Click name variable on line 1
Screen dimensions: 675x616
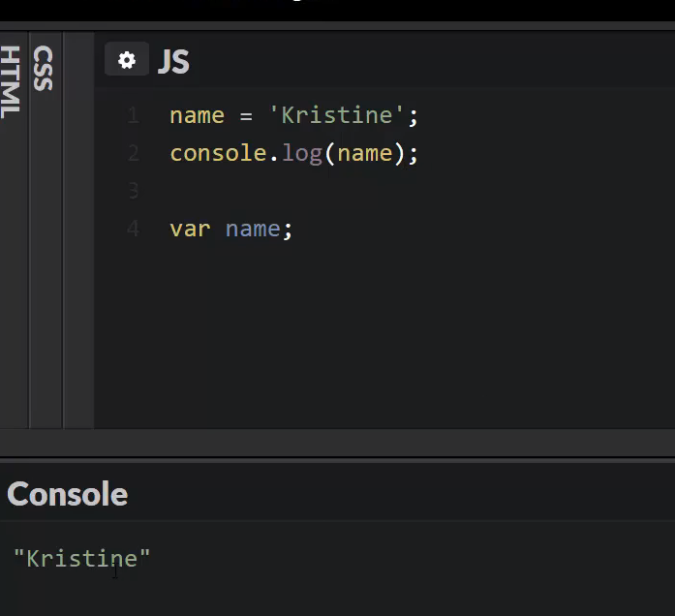(198, 116)
